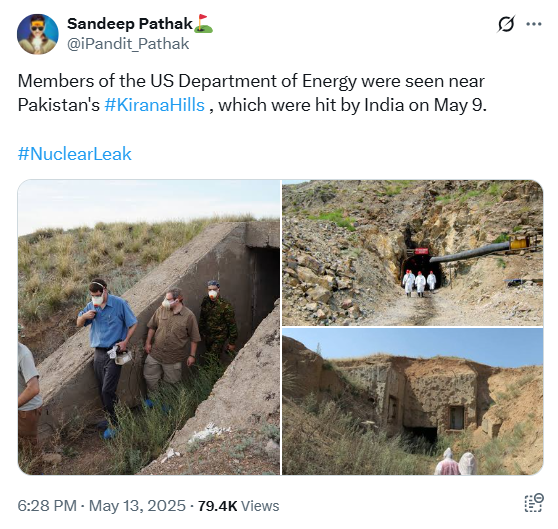
Task: Open Sandeep Pathak's profile avatar
Action: pyautogui.click(x=38, y=34)
